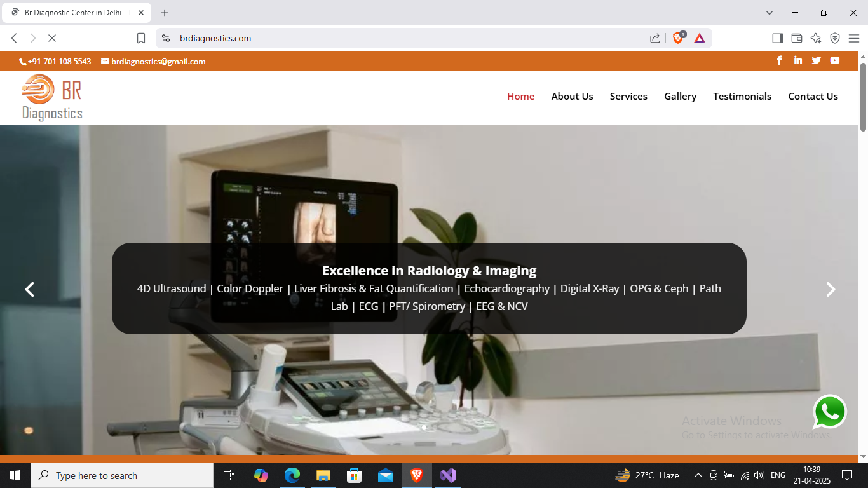
Task: Open the YouTube icon link
Action: (835, 60)
